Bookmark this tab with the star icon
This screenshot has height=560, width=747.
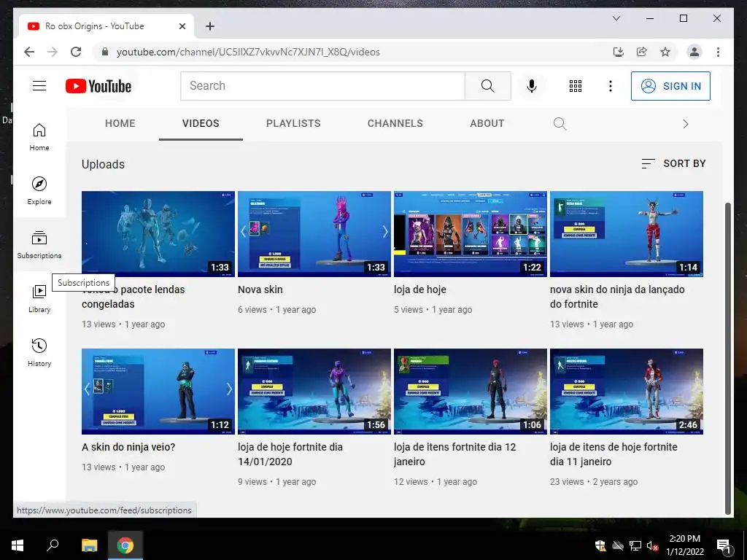[x=665, y=52]
